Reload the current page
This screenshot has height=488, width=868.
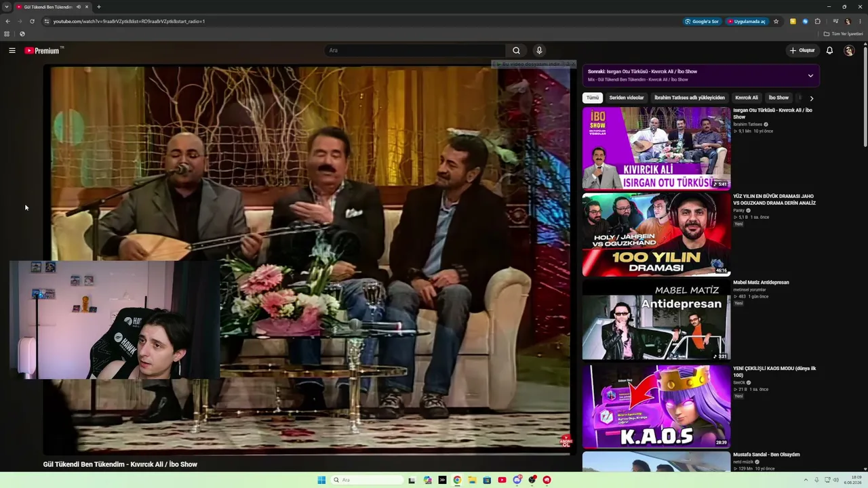click(32, 21)
